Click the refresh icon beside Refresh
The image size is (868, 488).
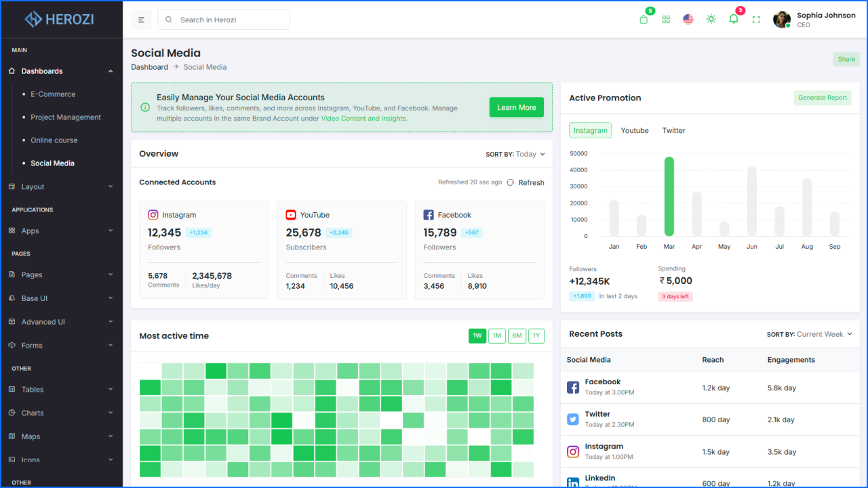click(x=510, y=182)
